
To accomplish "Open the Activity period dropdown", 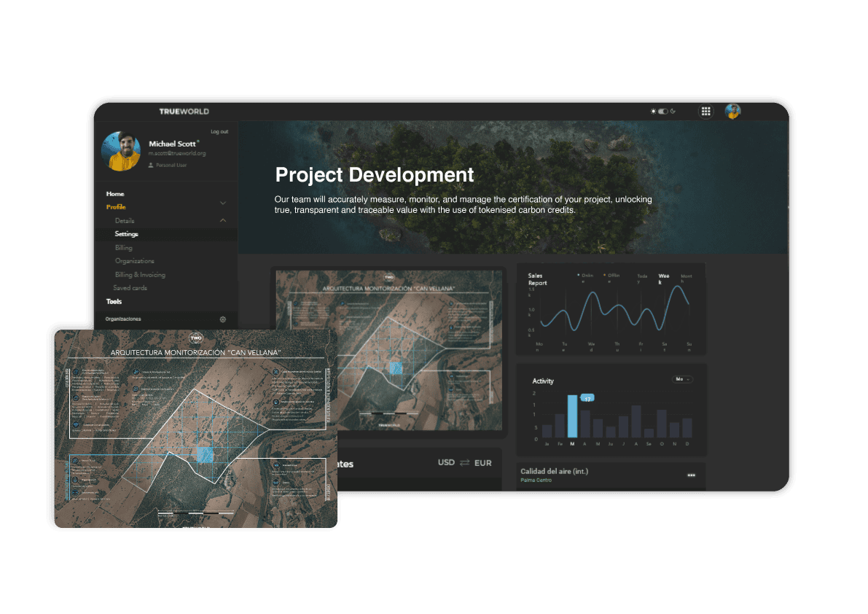I will (681, 379).
